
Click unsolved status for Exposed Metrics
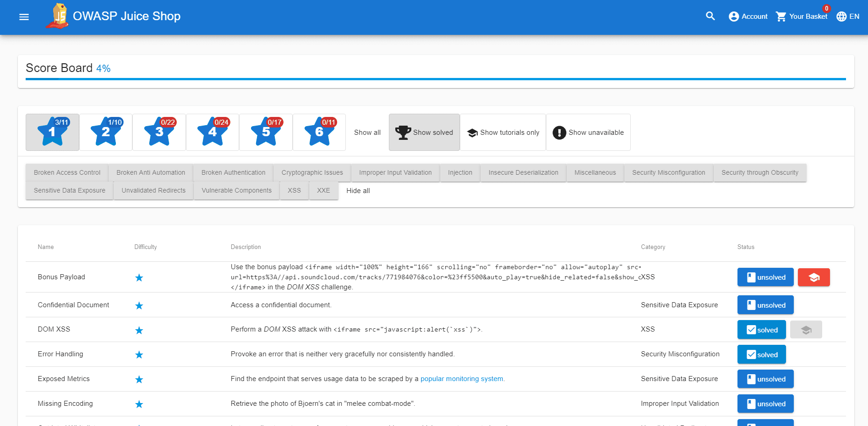pos(765,380)
